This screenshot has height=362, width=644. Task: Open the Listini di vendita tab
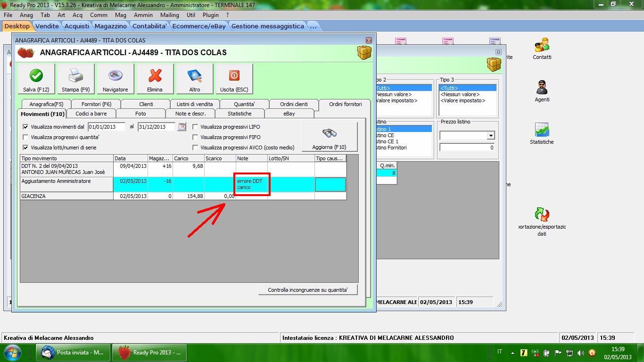tap(195, 104)
